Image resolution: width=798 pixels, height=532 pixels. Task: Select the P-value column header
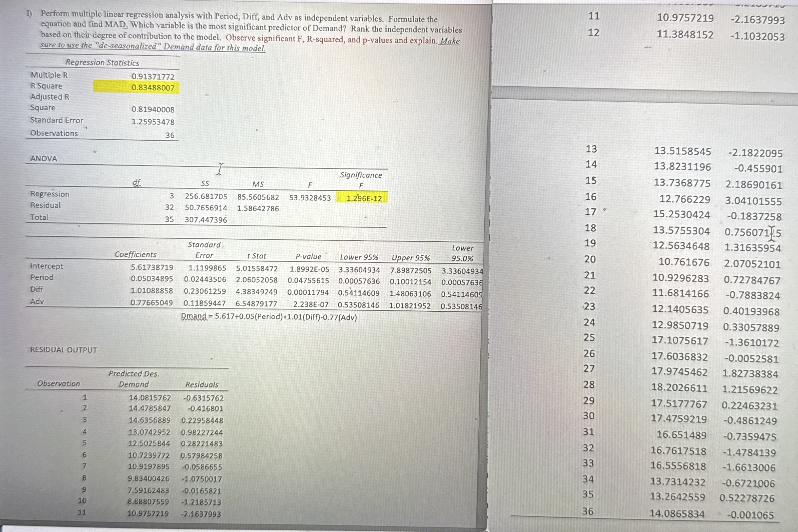(308, 257)
